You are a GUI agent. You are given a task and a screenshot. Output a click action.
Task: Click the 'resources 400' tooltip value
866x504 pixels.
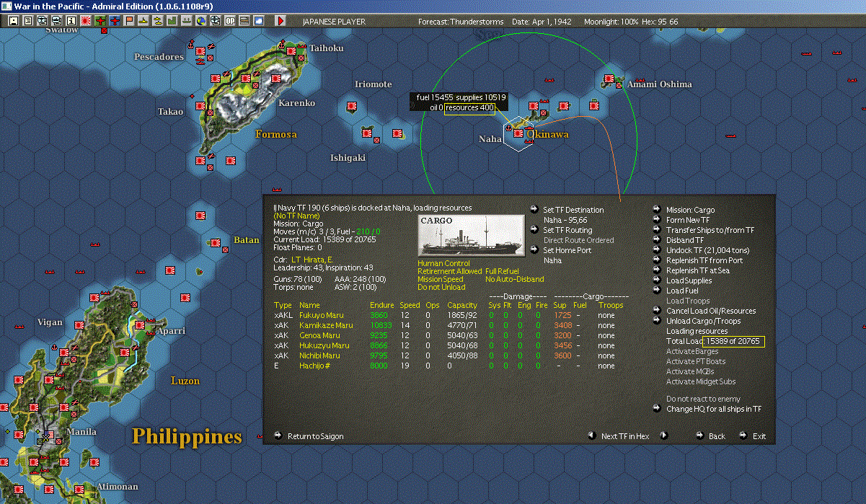point(469,107)
